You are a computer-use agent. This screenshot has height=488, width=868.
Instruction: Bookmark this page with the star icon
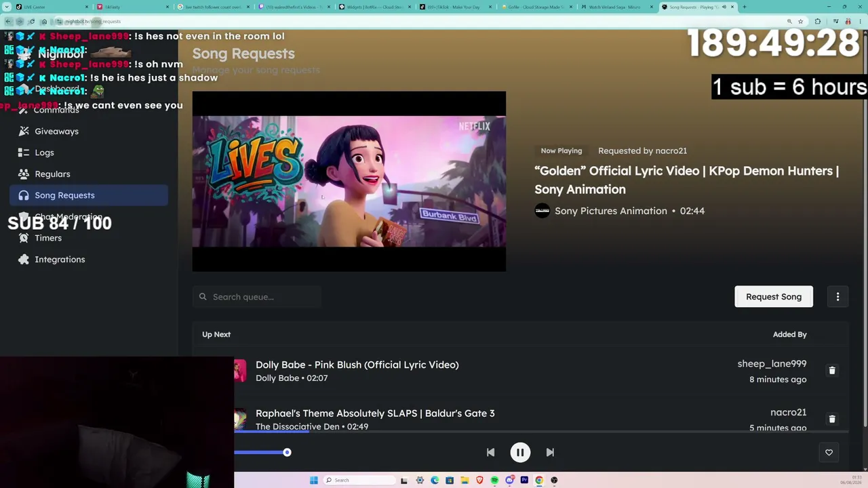point(800,21)
